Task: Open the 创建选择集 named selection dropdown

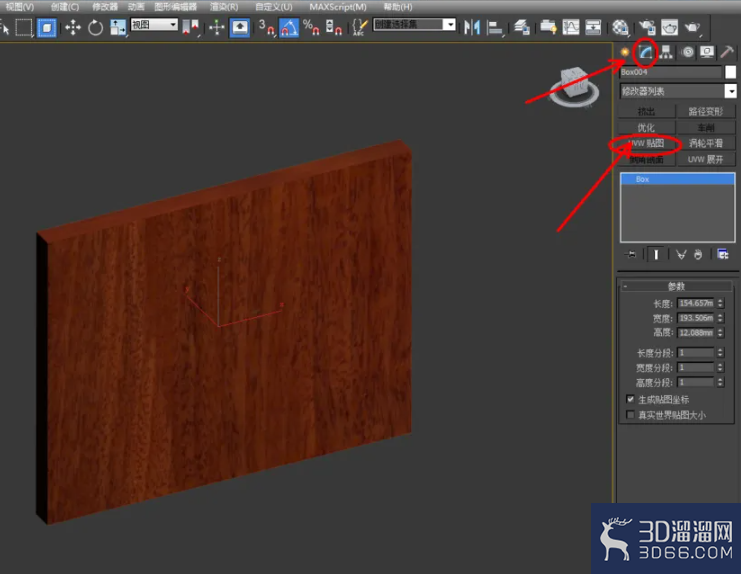Action: [x=414, y=25]
